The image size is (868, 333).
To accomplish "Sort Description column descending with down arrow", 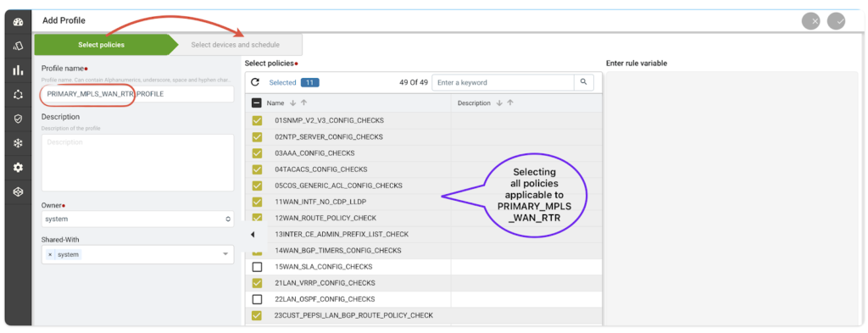I will tap(499, 103).
